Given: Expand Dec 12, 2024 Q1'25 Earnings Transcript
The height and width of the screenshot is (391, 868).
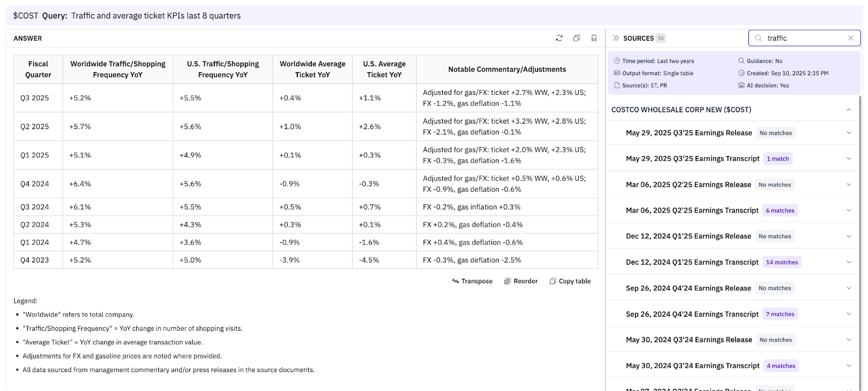Looking at the screenshot, I should pos(848,262).
